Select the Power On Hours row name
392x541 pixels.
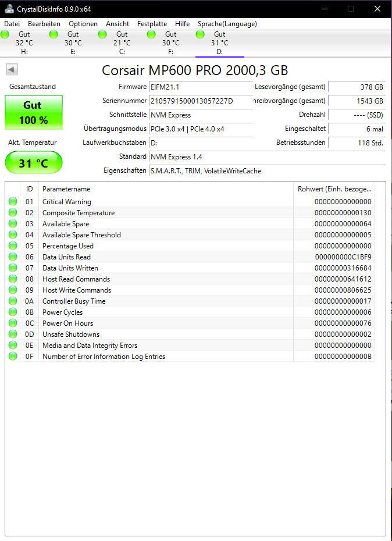coord(67,323)
